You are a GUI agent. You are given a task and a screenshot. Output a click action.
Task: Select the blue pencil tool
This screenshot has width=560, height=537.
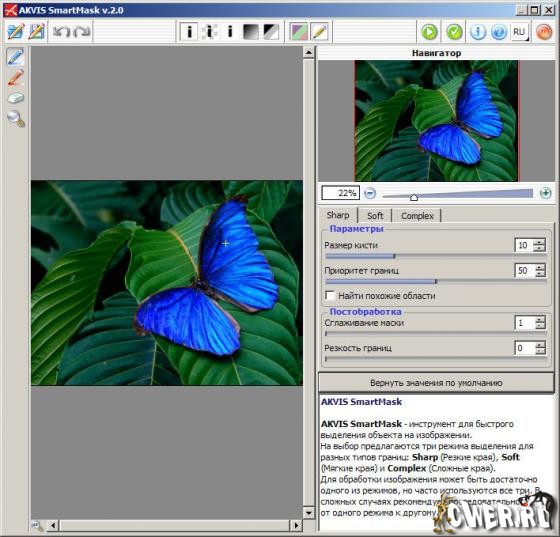click(x=15, y=57)
